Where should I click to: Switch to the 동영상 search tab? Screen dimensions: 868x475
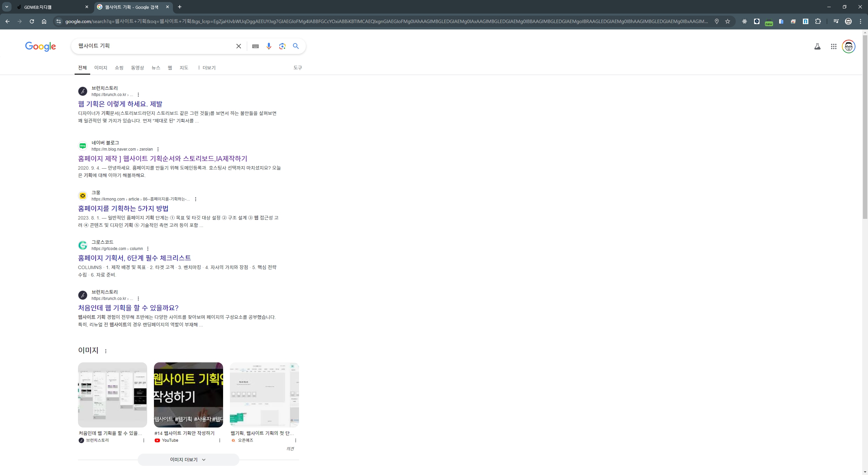[x=137, y=68]
